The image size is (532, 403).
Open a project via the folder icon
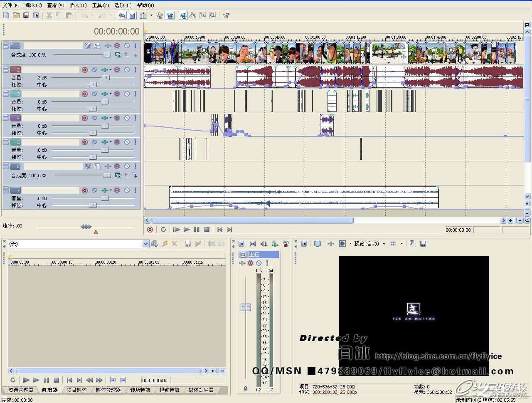[16, 15]
